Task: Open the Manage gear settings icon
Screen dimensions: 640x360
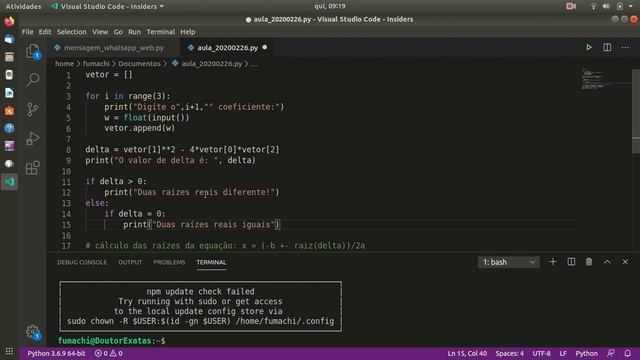Action: pyautogui.click(x=33, y=332)
